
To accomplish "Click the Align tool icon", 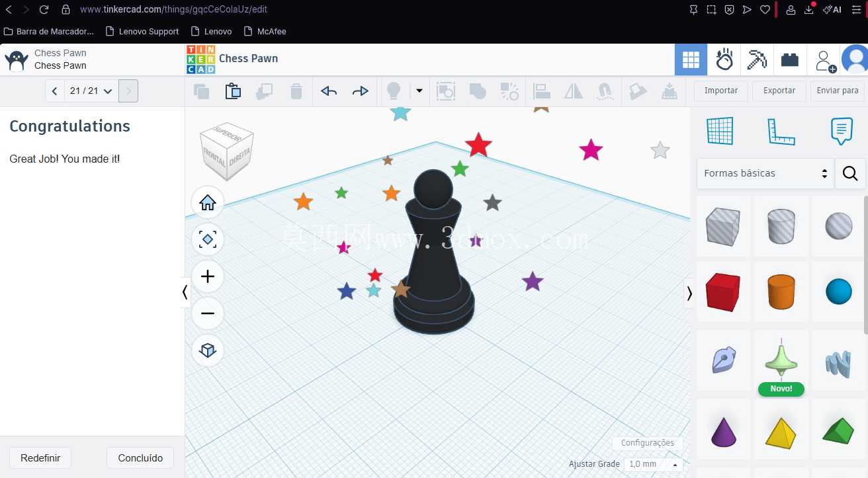I will [542, 91].
